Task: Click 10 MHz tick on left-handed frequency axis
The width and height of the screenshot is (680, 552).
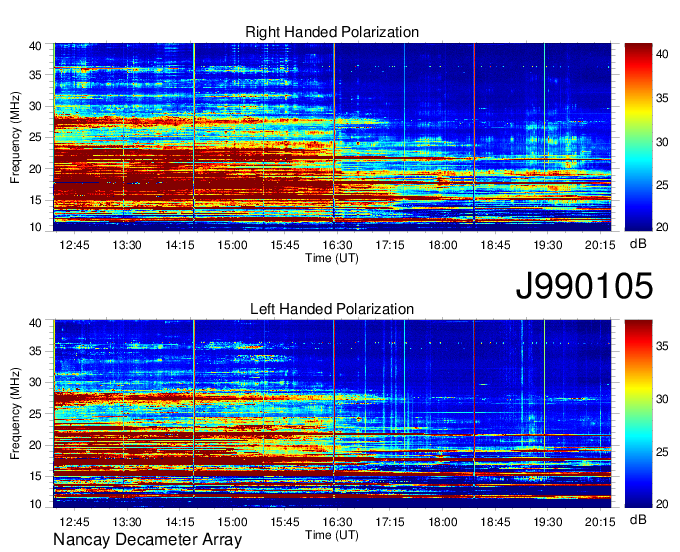Action: click(35, 504)
